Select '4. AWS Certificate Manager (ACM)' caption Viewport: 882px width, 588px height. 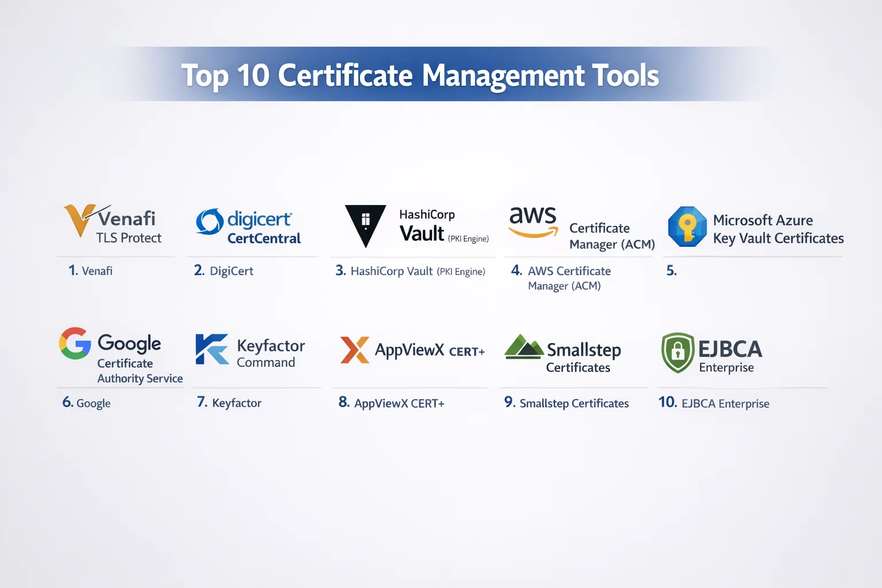click(x=562, y=278)
